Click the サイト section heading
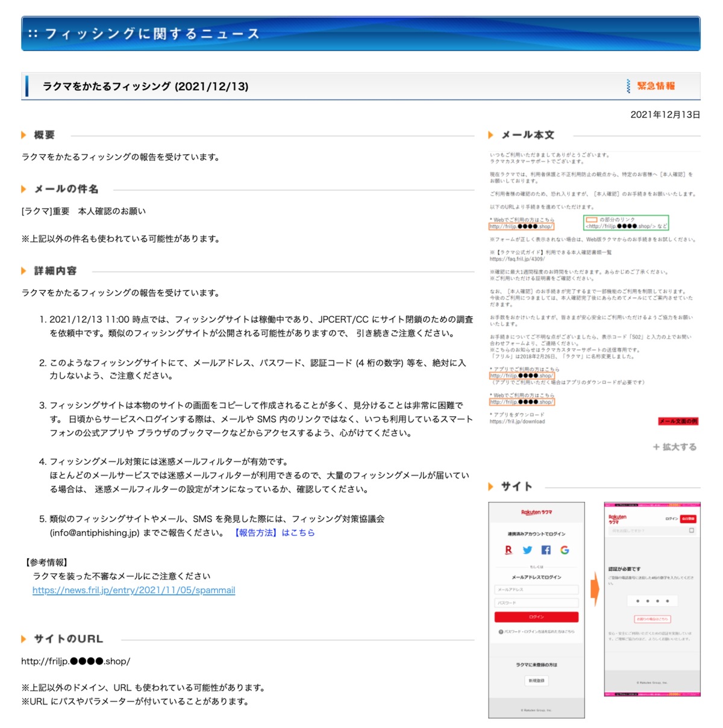The height and width of the screenshot is (728, 723). coord(517,487)
